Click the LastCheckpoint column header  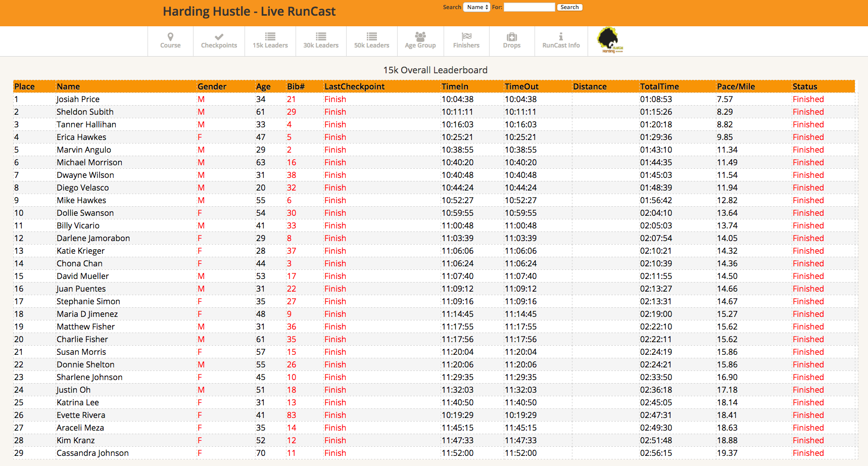click(x=355, y=86)
